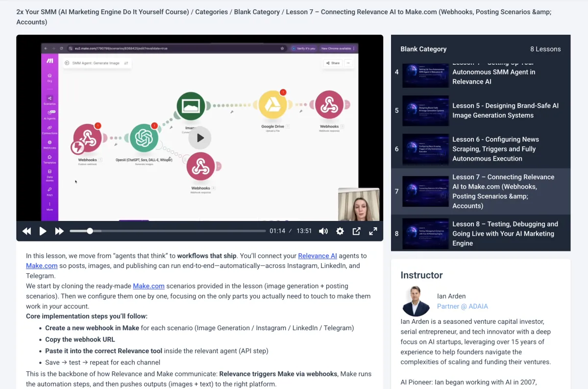This screenshot has width=588, height=389.
Task: Open the Make.com link in 'ready-made Make.com scenarios'
Action: (x=148, y=286)
